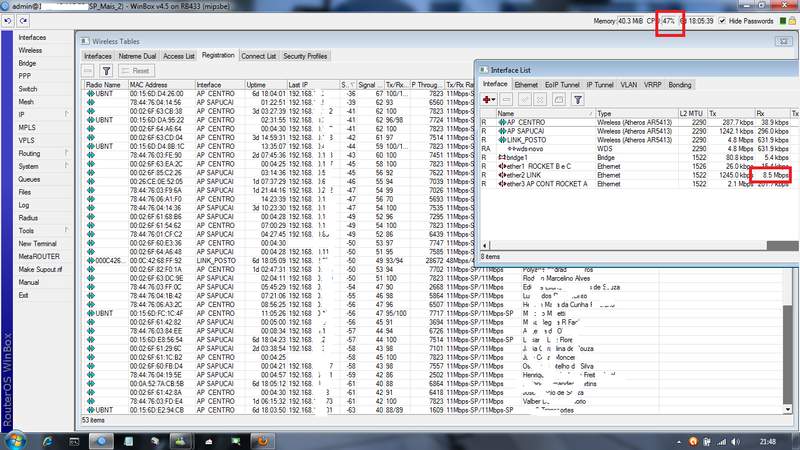Click the checkmark Enable icon in Interface List
The width and height of the screenshot is (800, 450).
point(524,99)
